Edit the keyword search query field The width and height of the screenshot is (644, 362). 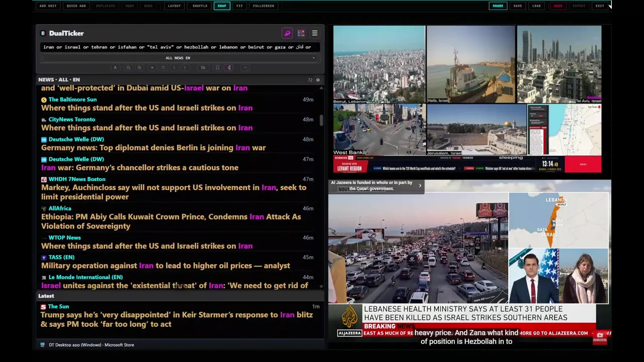(x=180, y=47)
